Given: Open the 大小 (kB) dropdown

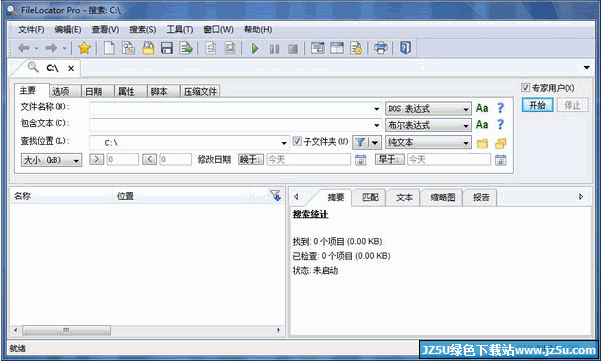Looking at the screenshot, I should coord(51,160).
